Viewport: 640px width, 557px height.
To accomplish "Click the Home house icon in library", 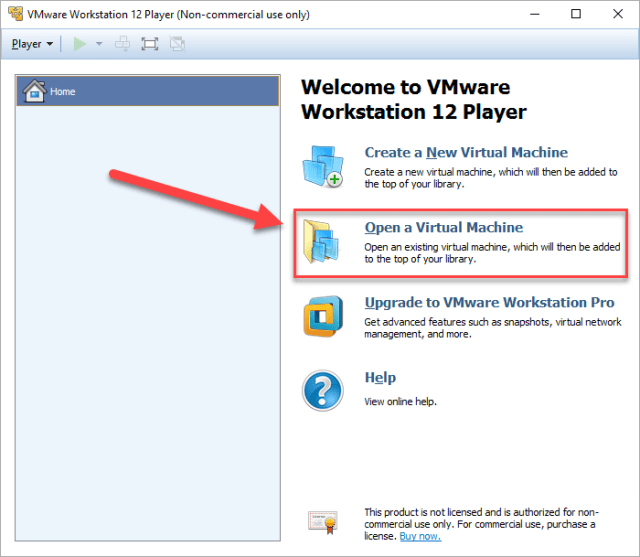I will (34, 91).
